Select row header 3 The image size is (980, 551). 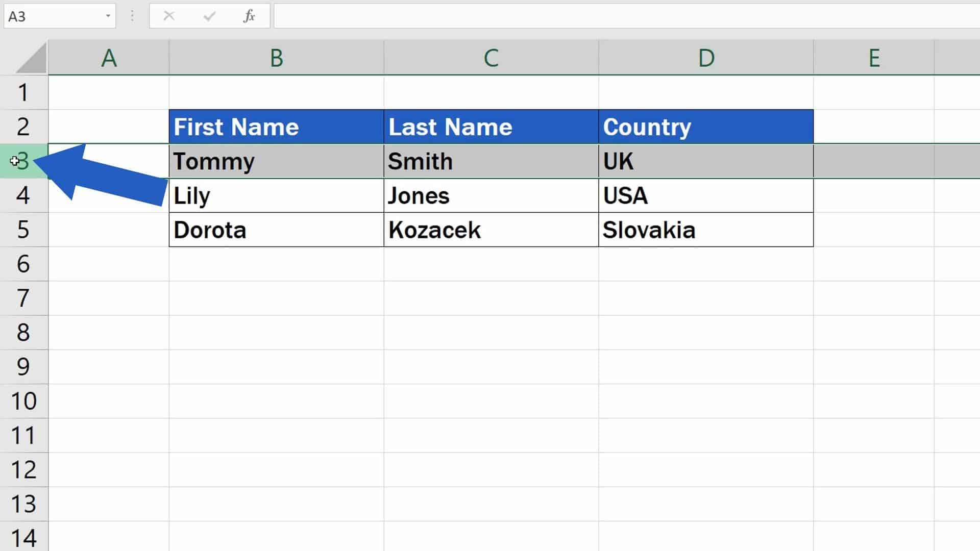[x=24, y=161]
